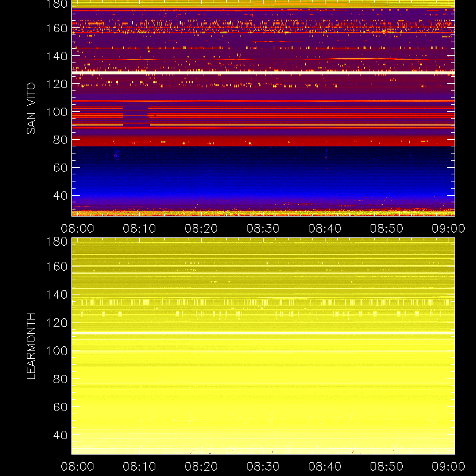The width and height of the screenshot is (476, 476).
Task: Click the 120 tick label on Learmonth axis
Action: tap(57, 322)
